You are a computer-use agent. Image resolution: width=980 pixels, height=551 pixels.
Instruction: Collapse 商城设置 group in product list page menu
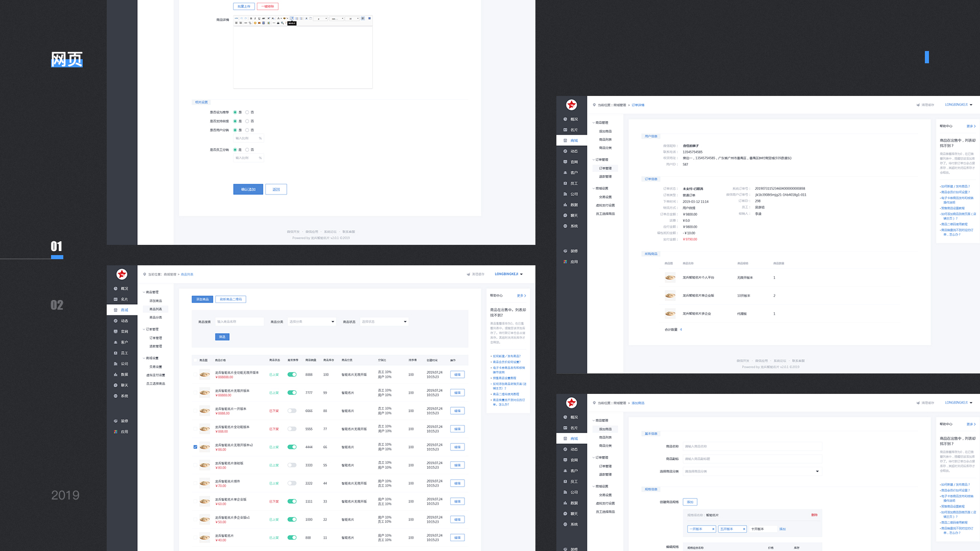(151, 358)
